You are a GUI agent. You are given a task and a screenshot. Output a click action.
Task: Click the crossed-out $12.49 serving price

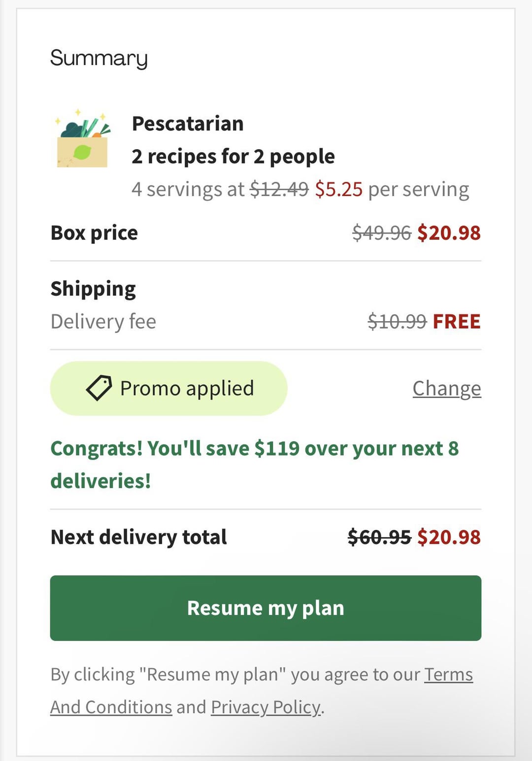click(279, 190)
